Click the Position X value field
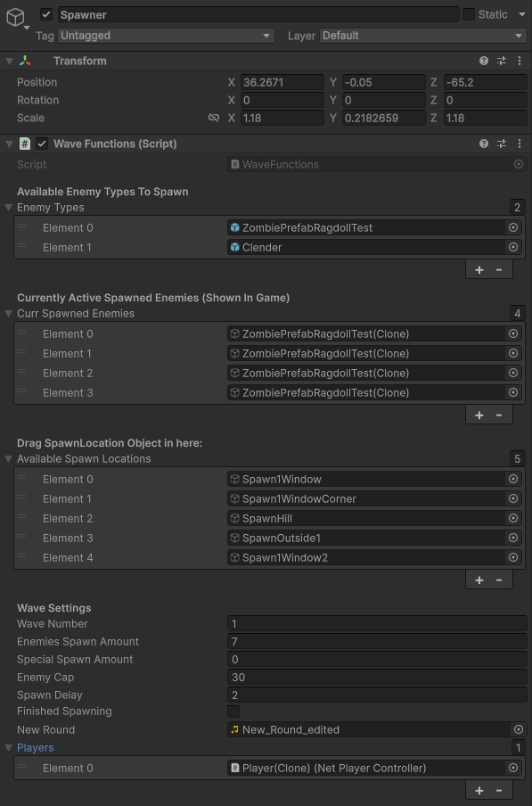This screenshot has width=532, height=806. coord(282,82)
